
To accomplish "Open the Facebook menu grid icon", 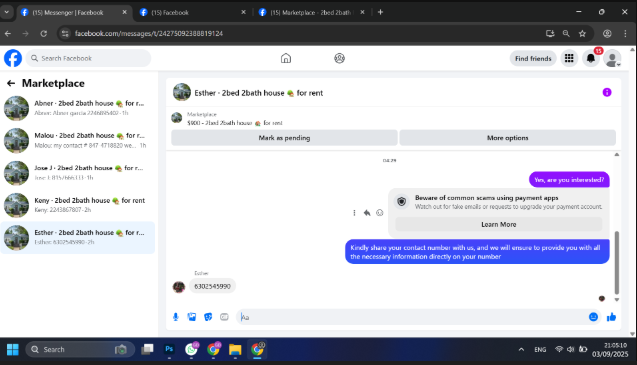I will pos(569,59).
